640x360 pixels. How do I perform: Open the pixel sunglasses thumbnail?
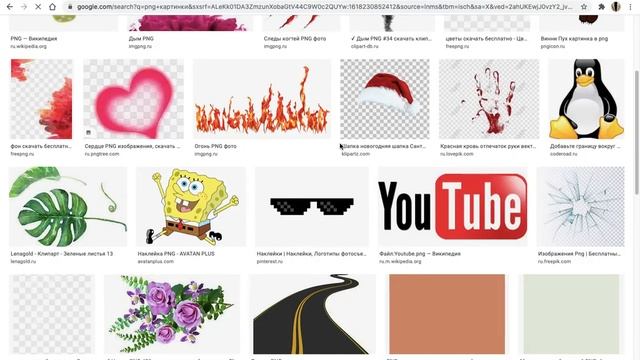point(312,207)
